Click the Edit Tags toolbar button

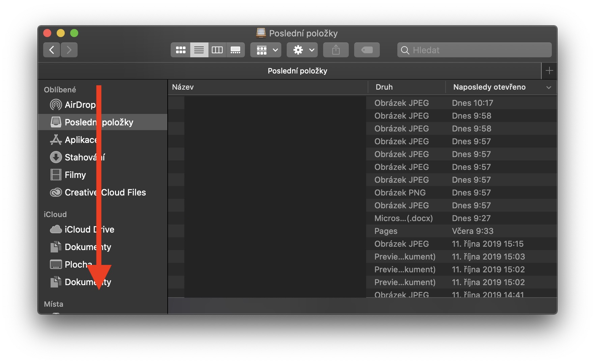tap(367, 50)
